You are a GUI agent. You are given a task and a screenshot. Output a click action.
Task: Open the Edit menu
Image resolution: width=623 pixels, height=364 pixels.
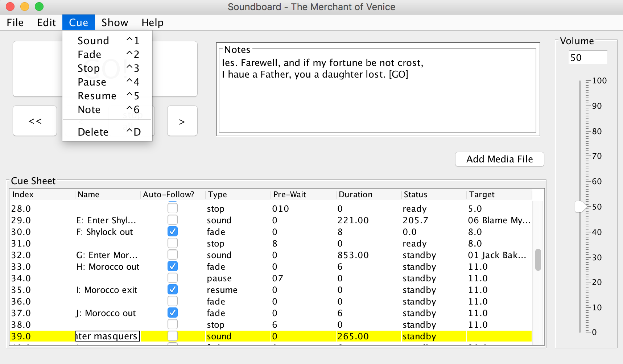46,22
